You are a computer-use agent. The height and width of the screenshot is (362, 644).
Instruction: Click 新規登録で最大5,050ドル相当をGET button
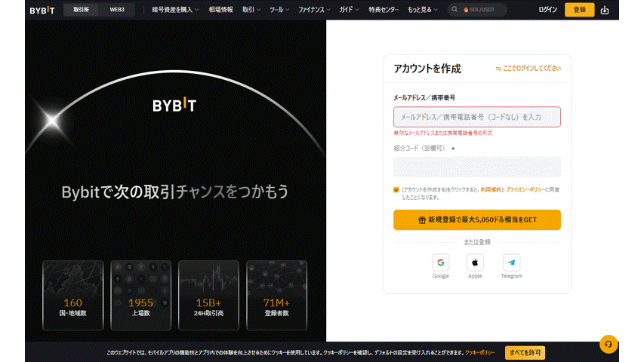[x=477, y=219]
